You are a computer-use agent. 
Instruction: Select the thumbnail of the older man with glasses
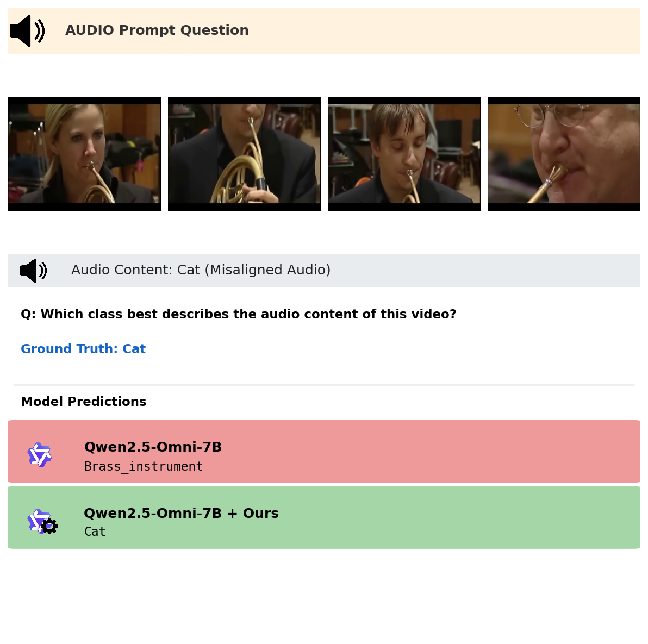tap(564, 154)
